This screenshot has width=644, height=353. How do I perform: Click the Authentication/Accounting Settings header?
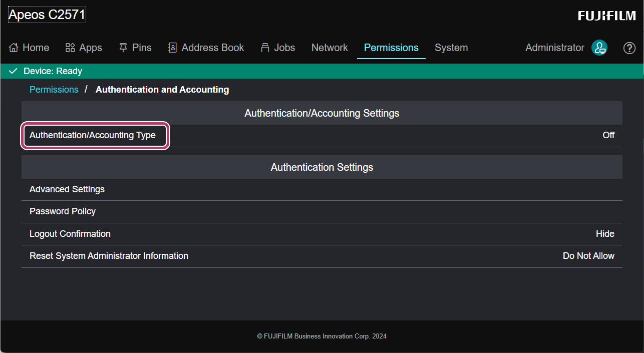tap(322, 113)
